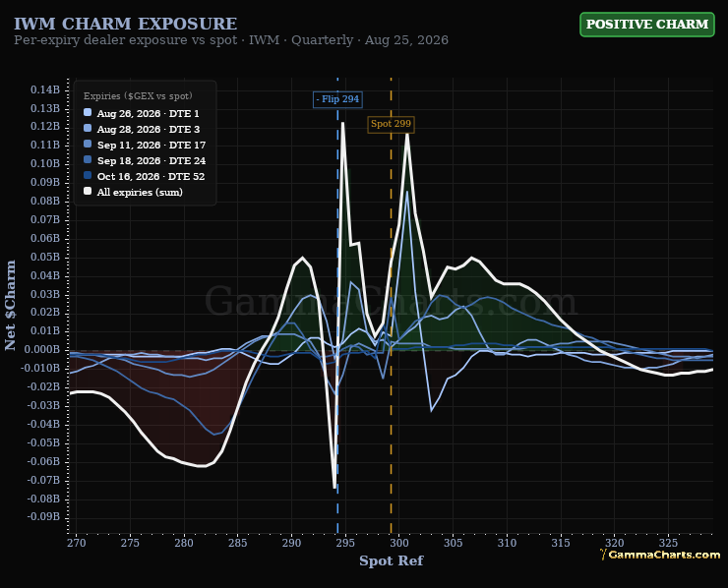Viewport: 728px width, 588px height.
Task: Click the Expiries ($GEX vs spot) legend header
Action: (x=138, y=96)
